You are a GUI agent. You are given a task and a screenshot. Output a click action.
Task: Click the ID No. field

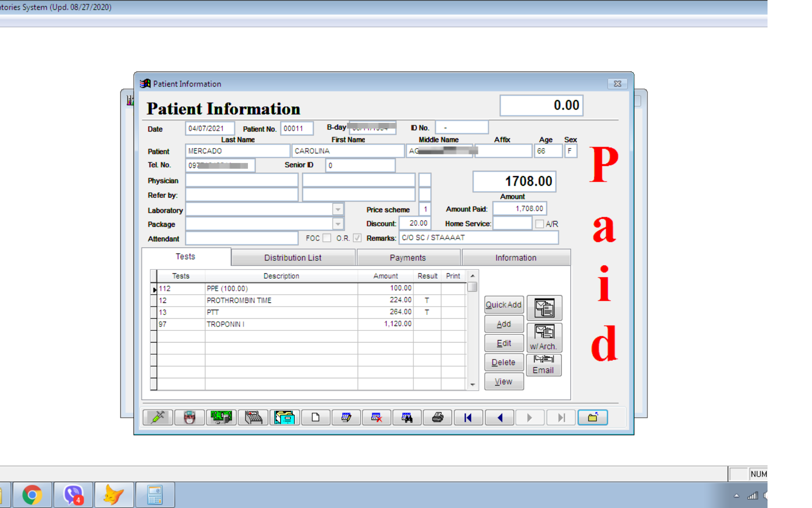(x=462, y=127)
